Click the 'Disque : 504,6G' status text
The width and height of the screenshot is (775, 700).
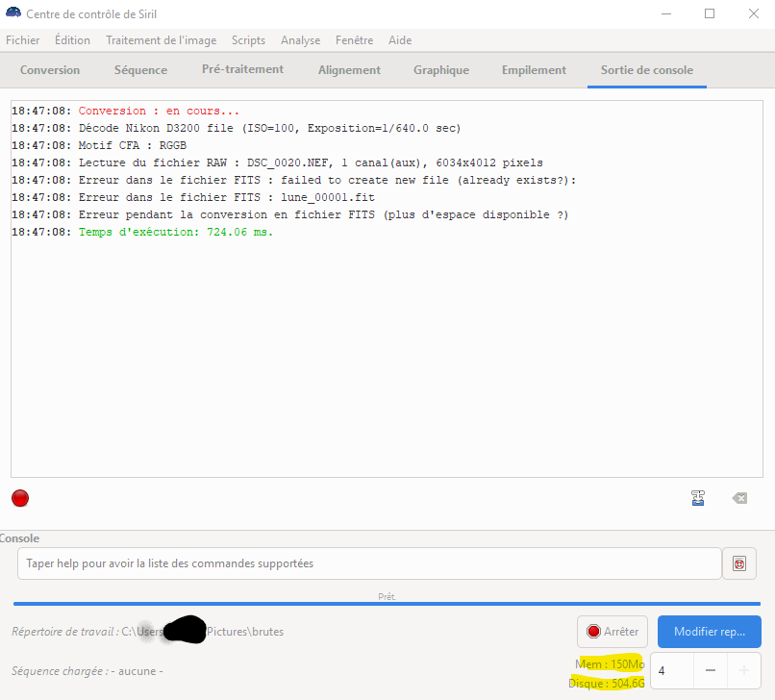pyautogui.click(x=607, y=684)
